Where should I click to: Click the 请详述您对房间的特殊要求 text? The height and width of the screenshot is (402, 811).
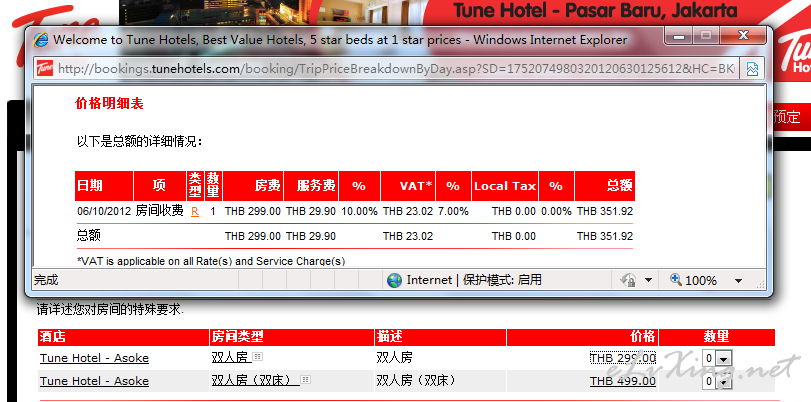[110, 309]
